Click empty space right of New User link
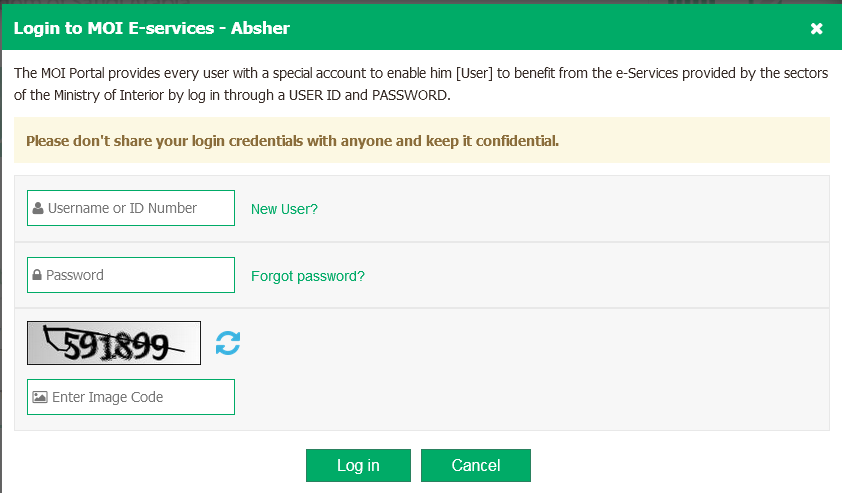 click(x=570, y=209)
